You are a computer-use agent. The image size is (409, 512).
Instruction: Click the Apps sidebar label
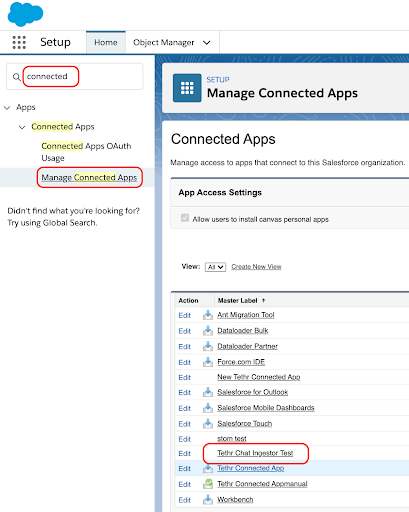26,107
